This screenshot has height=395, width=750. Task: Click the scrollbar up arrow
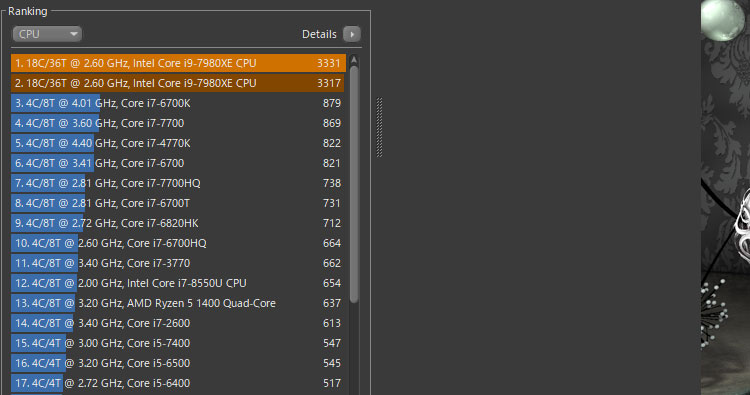point(354,60)
